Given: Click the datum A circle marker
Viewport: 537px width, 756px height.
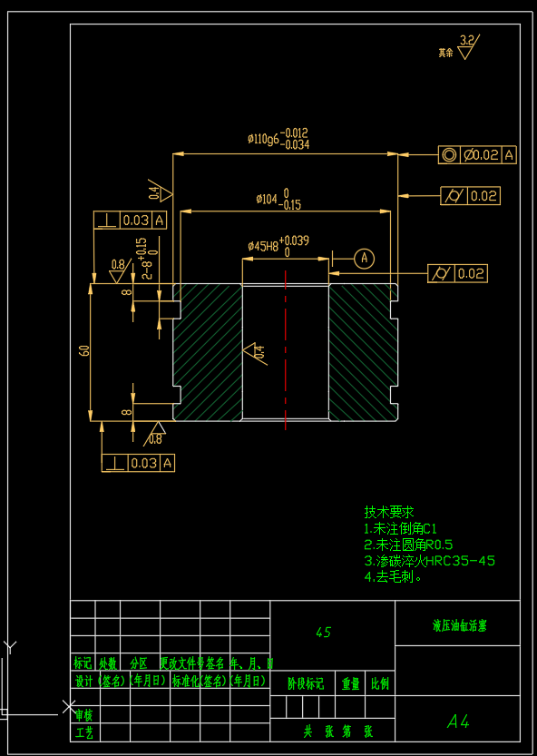Looking at the screenshot, I should tap(365, 259).
